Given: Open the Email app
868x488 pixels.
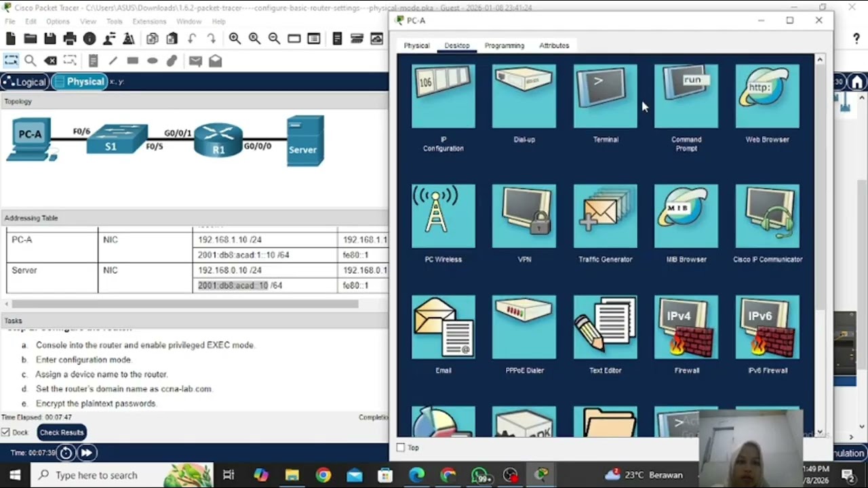Looking at the screenshot, I should (x=443, y=327).
